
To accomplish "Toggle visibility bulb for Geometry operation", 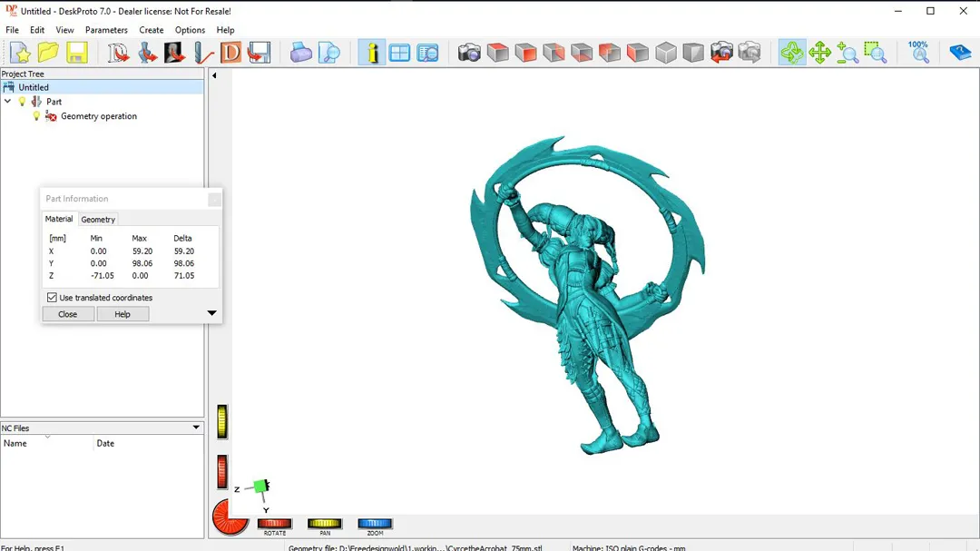I will [36, 115].
